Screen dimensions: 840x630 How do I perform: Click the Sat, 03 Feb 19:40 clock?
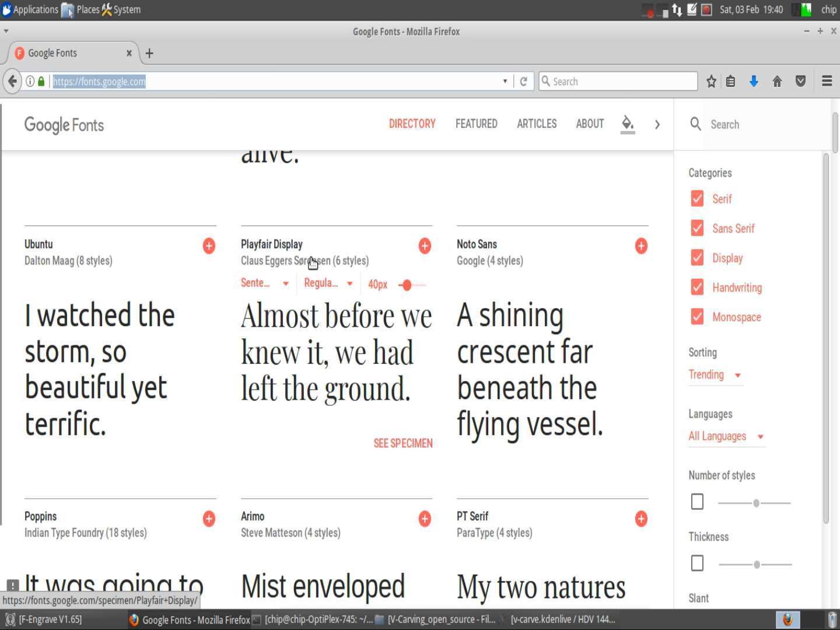point(751,9)
